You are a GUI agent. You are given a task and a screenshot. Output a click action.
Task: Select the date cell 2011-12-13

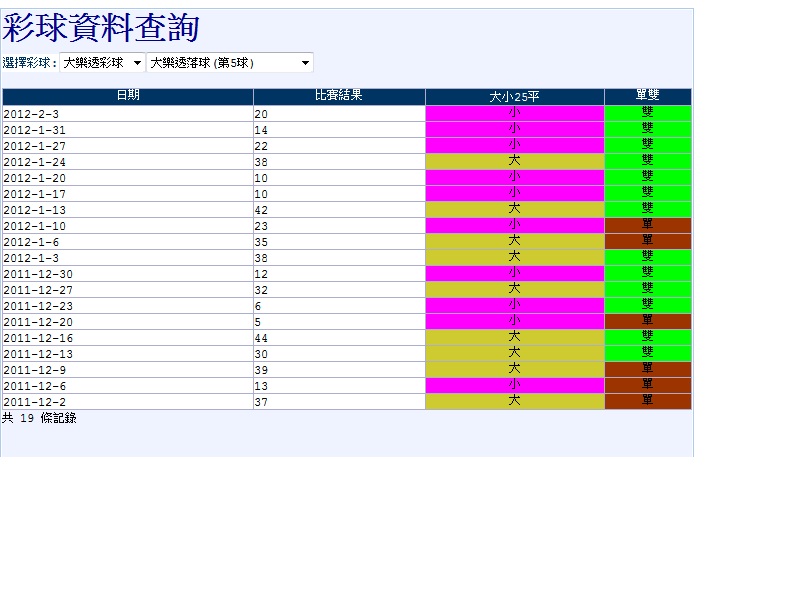128,354
